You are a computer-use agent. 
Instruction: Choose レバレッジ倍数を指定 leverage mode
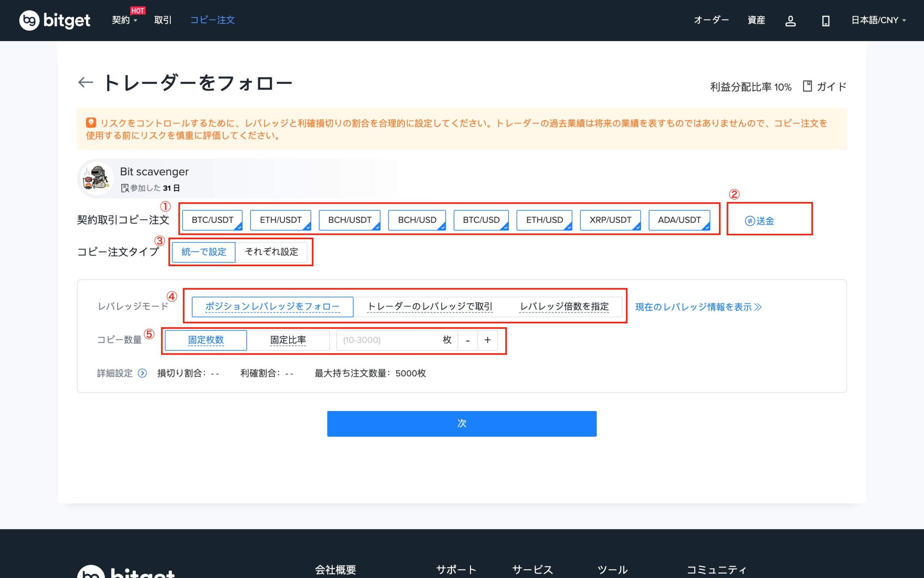(564, 307)
